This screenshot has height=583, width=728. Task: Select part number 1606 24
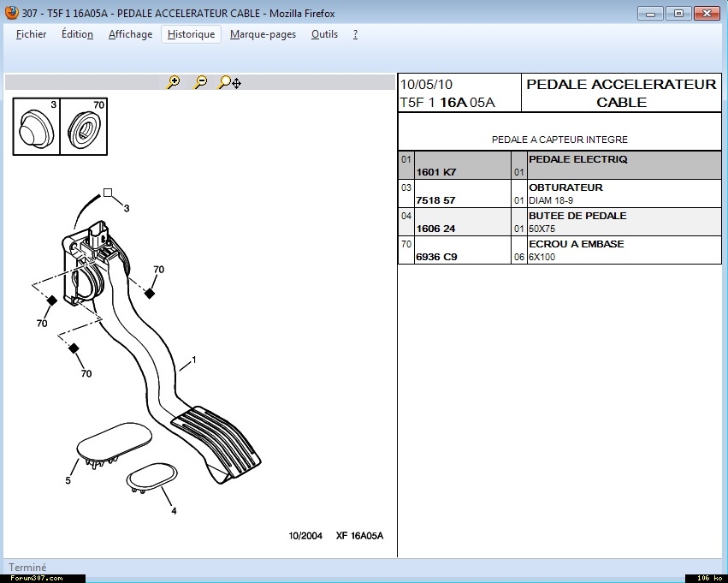pos(435,229)
